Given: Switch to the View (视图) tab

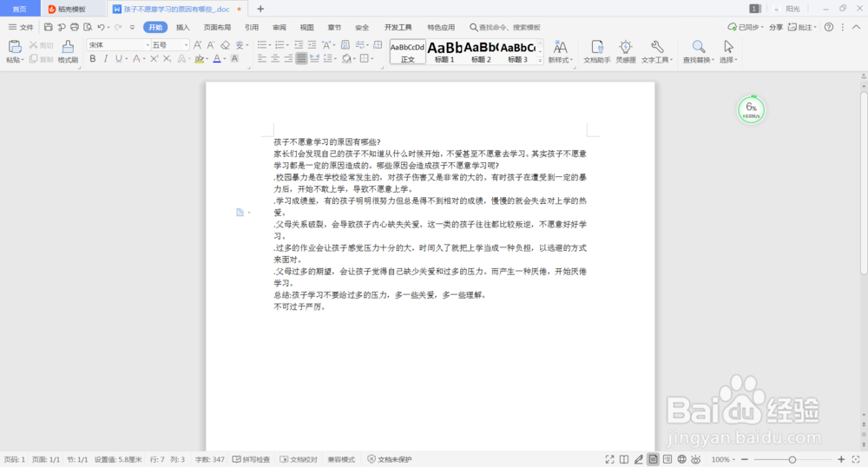Looking at the screenshot, I should [x=306, y=27].
